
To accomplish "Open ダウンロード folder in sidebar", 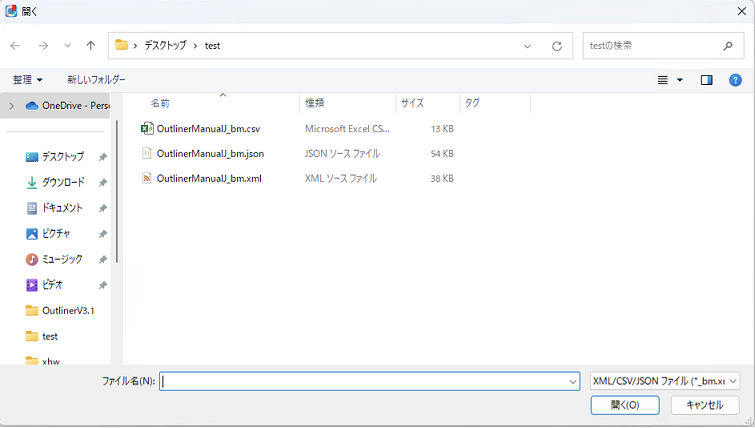I will [62, 183].
